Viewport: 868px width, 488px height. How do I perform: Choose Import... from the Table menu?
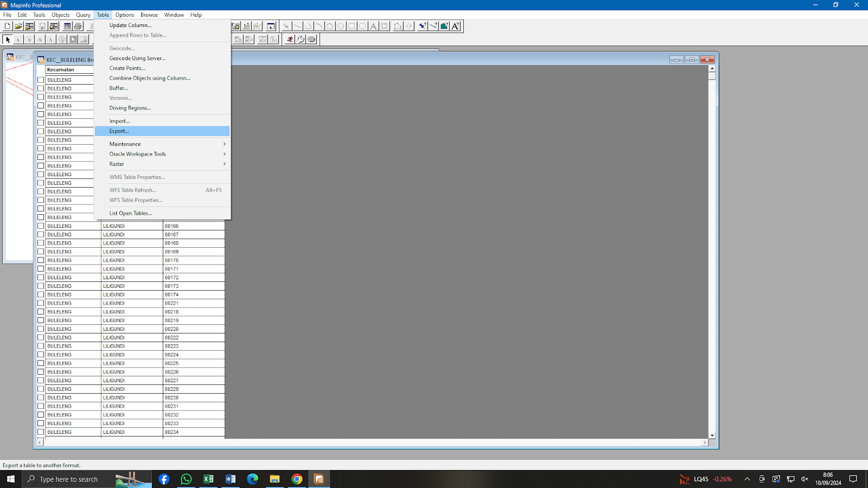(162, 121)
